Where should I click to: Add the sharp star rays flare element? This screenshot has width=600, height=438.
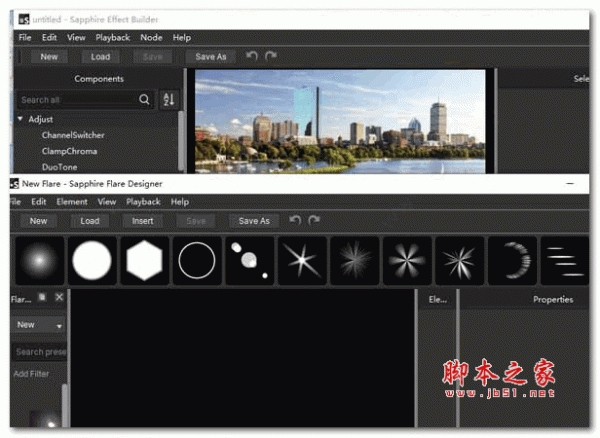302,261
